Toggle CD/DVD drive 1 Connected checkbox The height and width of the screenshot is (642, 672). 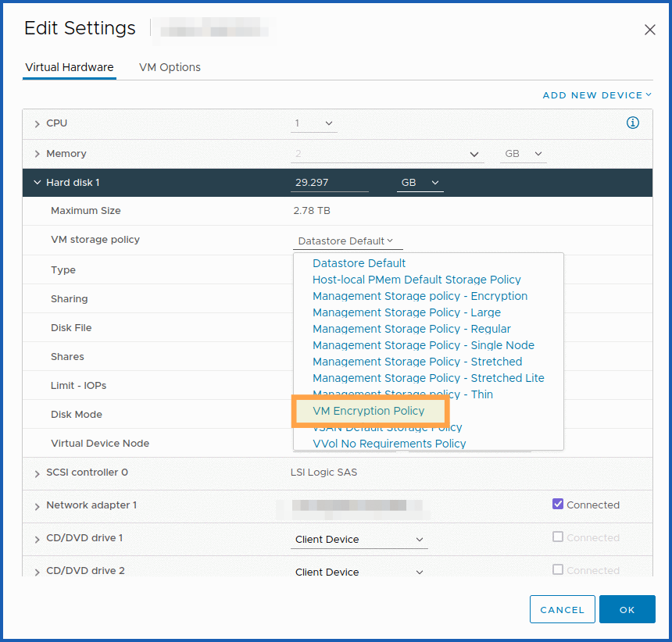pyautogui.click(x=558, y=537)
